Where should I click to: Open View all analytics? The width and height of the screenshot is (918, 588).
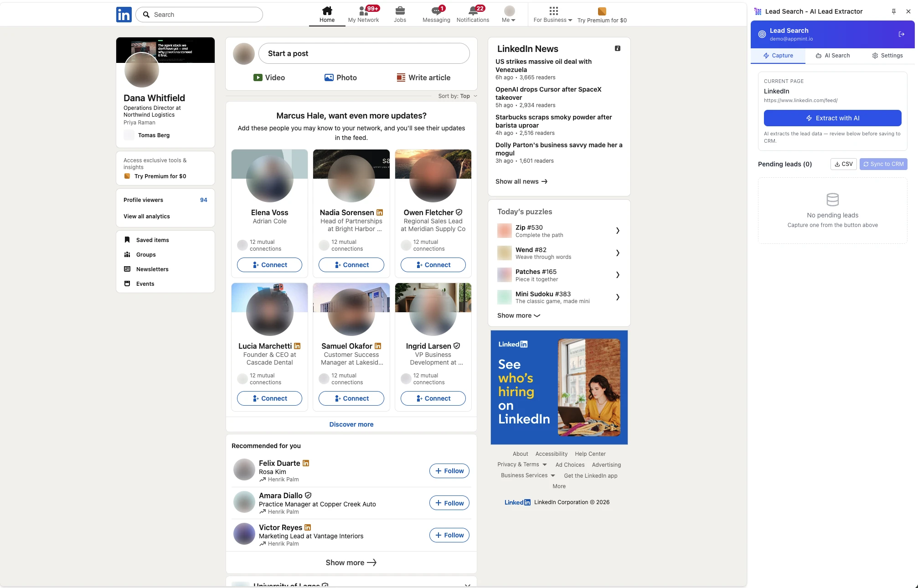[147, 217]
